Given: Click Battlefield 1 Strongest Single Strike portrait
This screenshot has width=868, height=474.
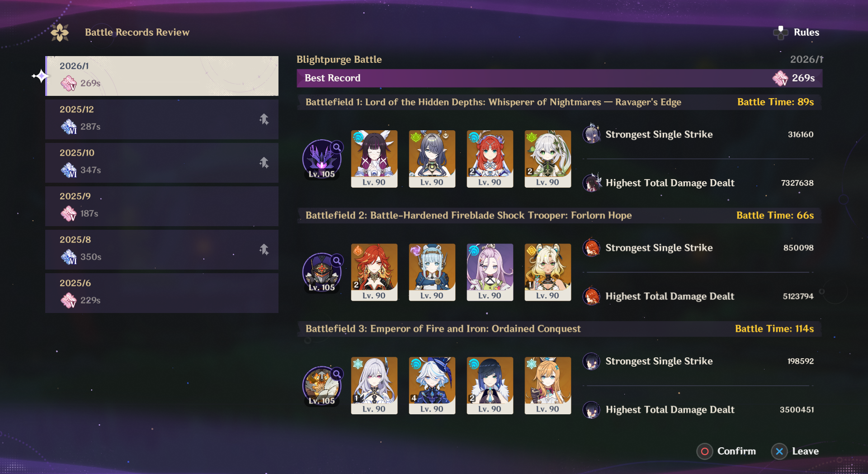Looking at the screenshot, I should (591, 134).
